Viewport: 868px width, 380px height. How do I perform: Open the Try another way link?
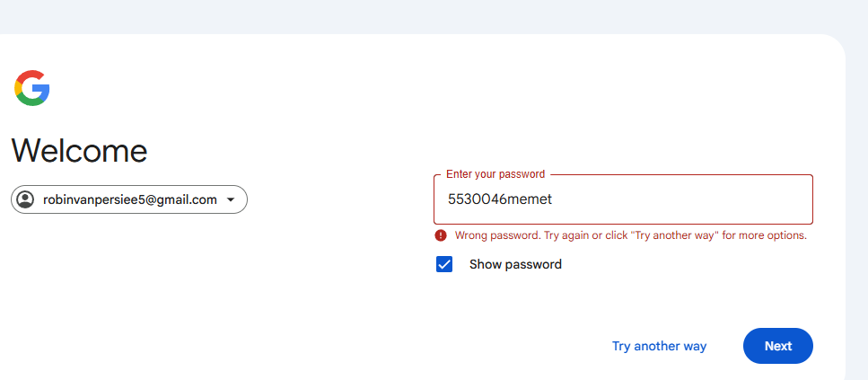(659, 346)
